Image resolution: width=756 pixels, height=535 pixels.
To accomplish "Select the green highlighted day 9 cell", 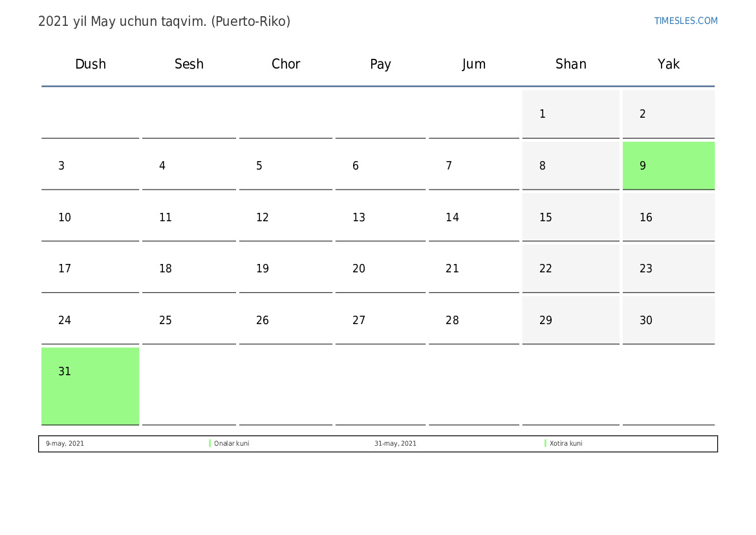I will (x=668, y=166).
